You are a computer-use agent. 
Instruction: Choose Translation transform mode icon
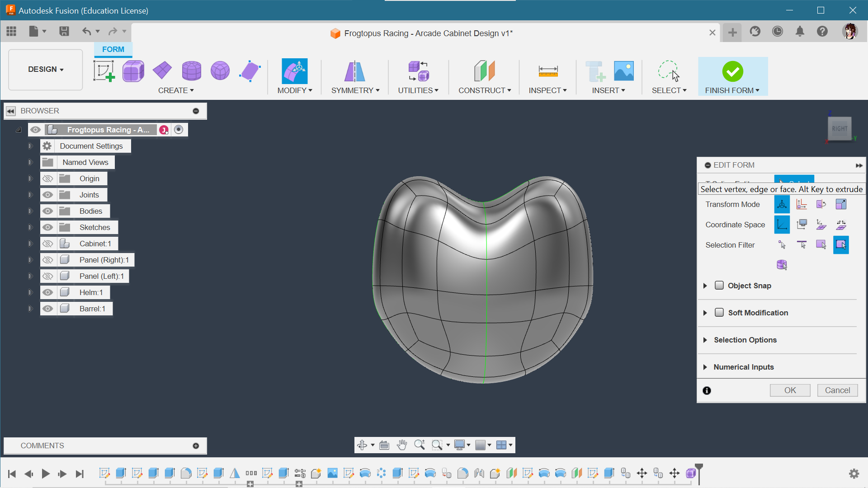pos(802,204)
